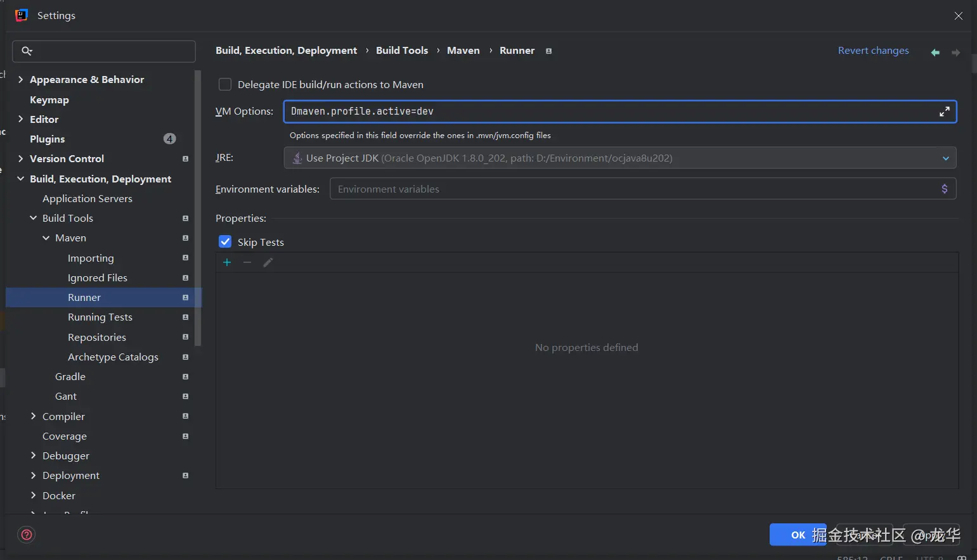Select the Runner item in the tree
This screenshot has width=977, height=560.
tap(103, 297)
